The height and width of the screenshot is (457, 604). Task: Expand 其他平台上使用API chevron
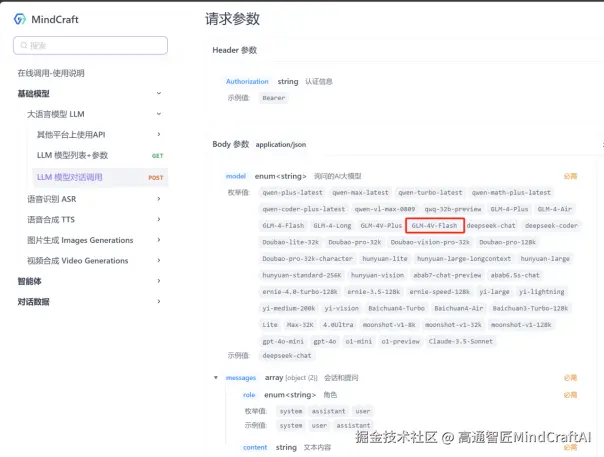click(159, 134)
